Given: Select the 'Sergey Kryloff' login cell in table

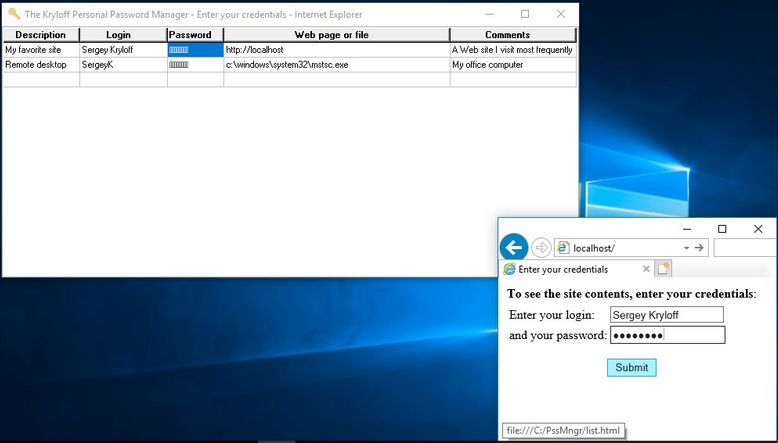Looking at the screenshot, I should click(124, 50).
